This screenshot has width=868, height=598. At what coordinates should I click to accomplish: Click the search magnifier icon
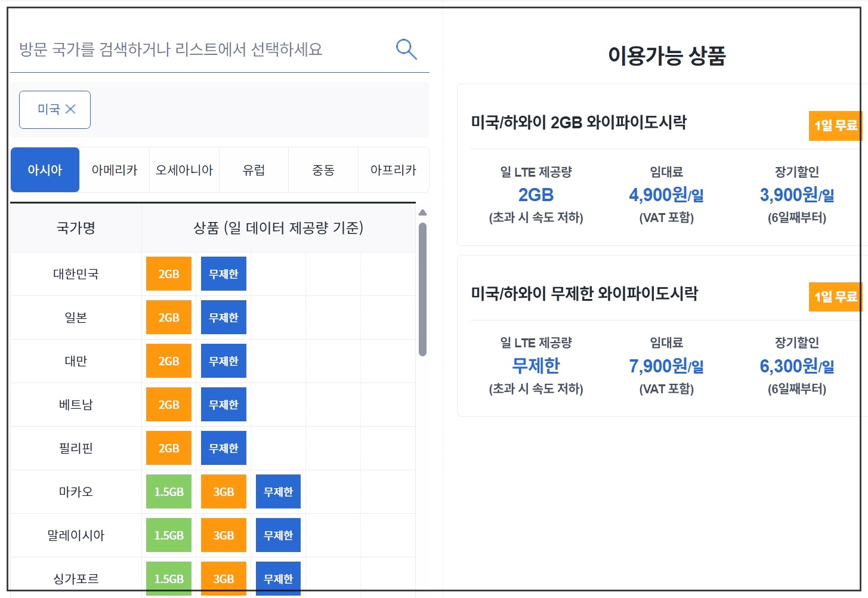(x=406, y=50)
